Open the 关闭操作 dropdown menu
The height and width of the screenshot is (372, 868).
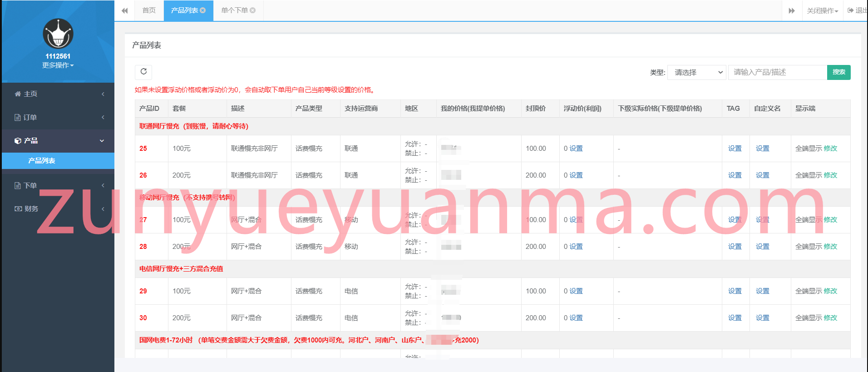pyautogui.click(x=822, y=10)
